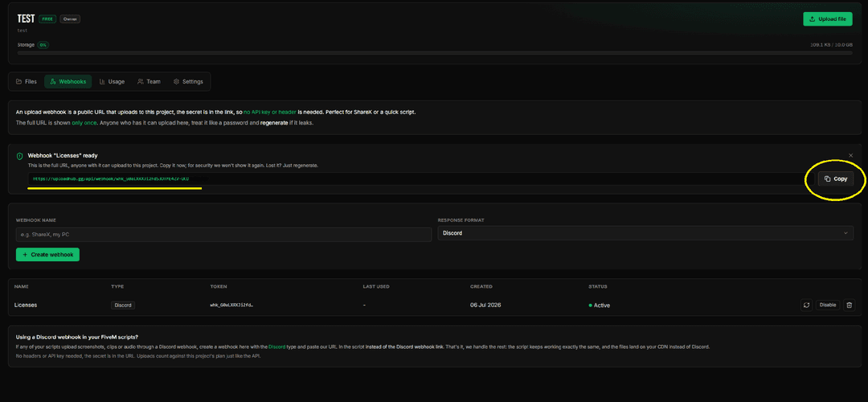Click the 0% storage badge
Screen dimensions: 868x402
point(43,45)
